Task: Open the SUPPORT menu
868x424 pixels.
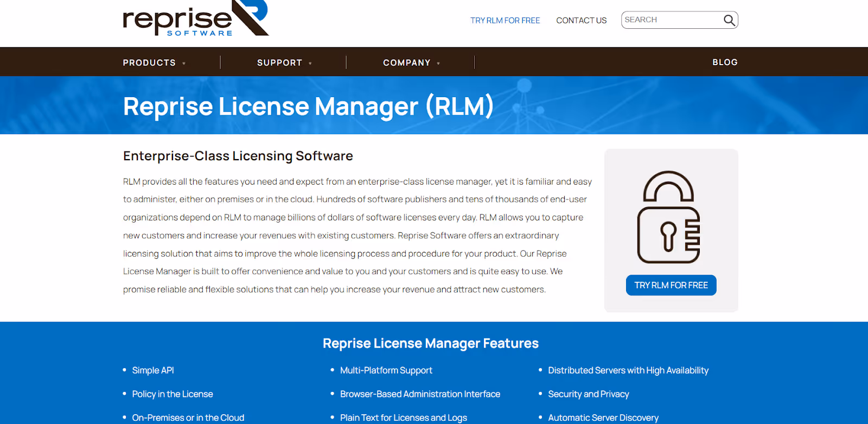Action: pos(279,62)
